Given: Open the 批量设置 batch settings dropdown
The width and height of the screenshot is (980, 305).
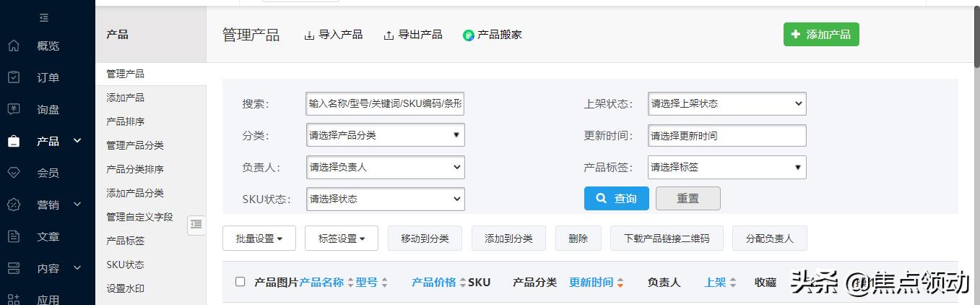Looking at the screenshot, I should [259, 239].
